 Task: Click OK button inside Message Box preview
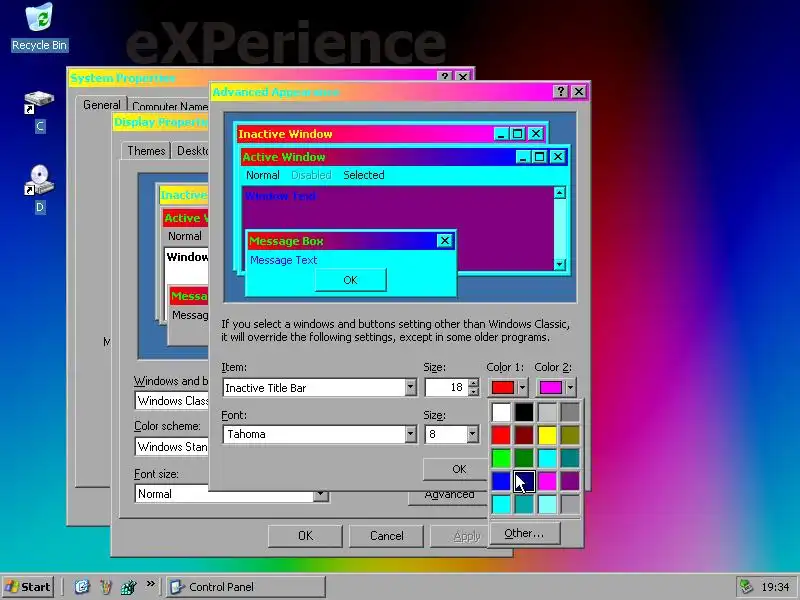pyautogui.click(x=351, y=280)
